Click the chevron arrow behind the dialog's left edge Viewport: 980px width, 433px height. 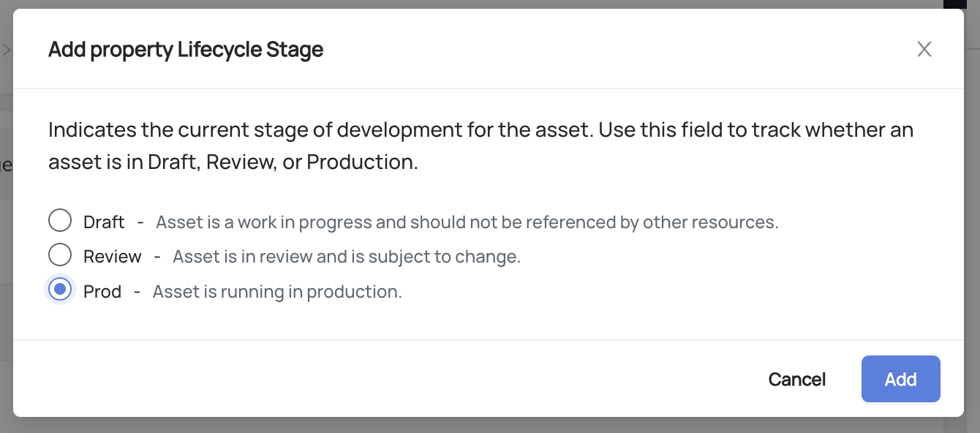[6, 50]
